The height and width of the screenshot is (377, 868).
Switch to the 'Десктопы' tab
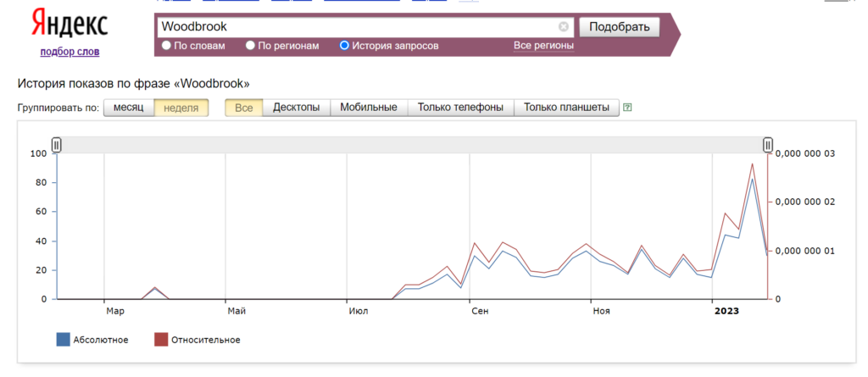(296, 108)
